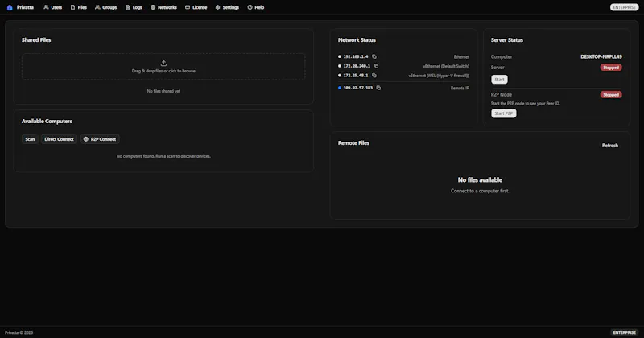The height and width of the screenshot is (338, 644).
Task: Copy the 109.92.57.183 remote IP address
Action: point(378,88)
